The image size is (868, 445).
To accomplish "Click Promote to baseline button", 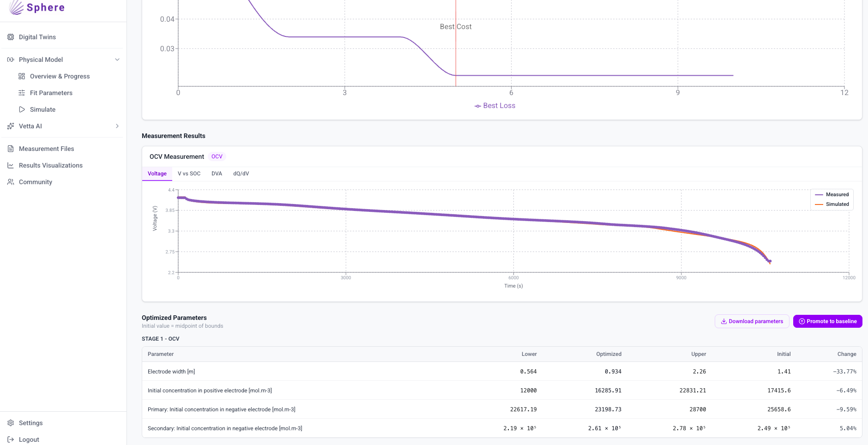I will click(827, 321).
